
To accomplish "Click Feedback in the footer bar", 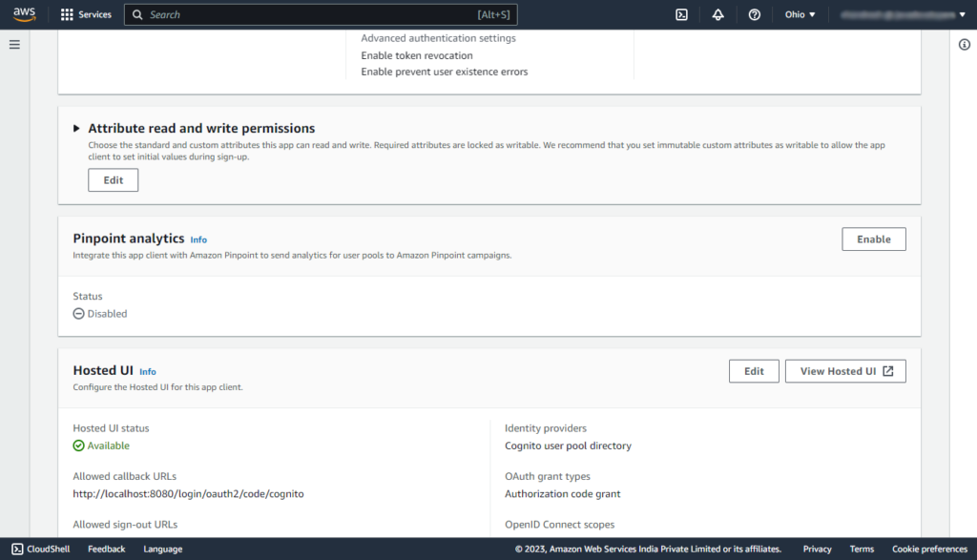I will point(106,549).
